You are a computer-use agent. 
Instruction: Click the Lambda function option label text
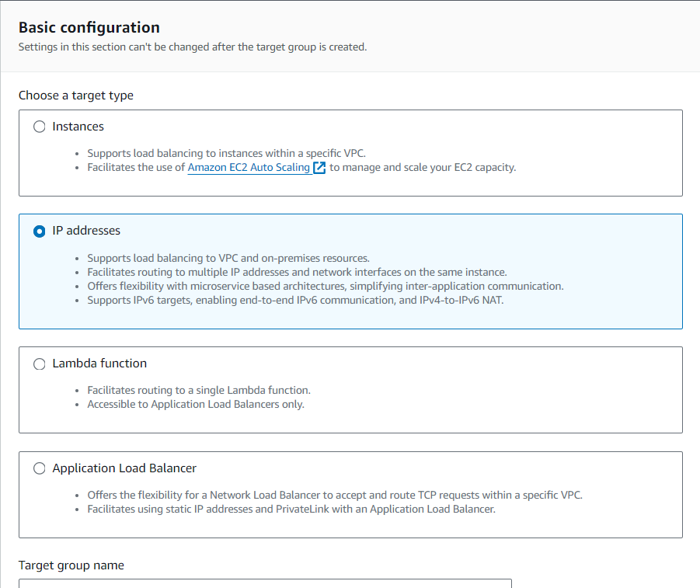point(99,363)
